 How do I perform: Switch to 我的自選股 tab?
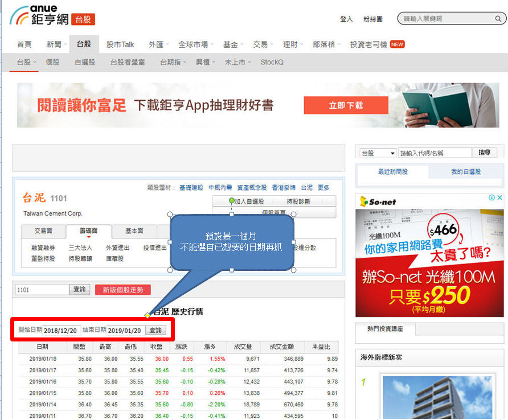tap(465, 172)
